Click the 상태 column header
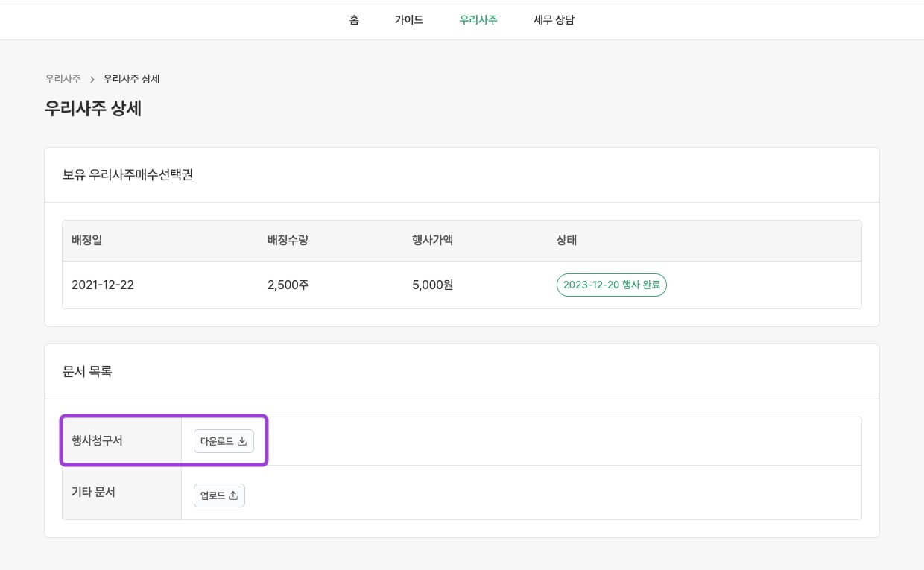This screenshot has width=924, height=570. point(566,240)
